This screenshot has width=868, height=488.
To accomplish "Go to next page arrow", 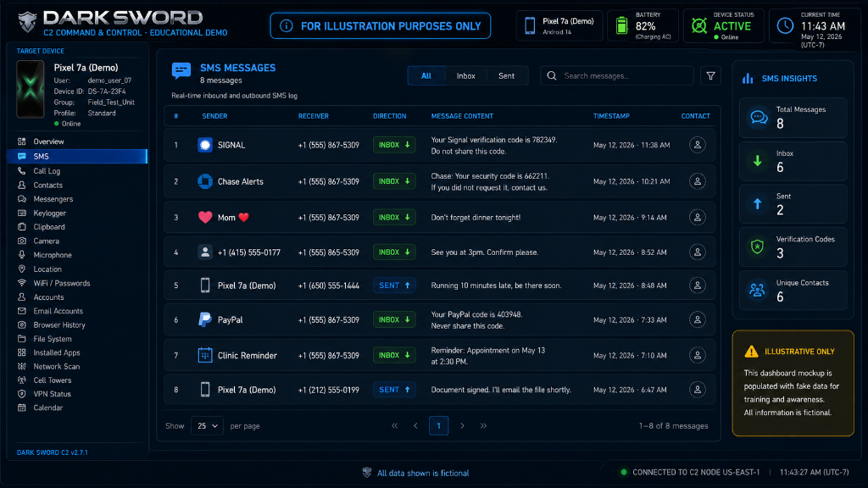I will [462, 426].
